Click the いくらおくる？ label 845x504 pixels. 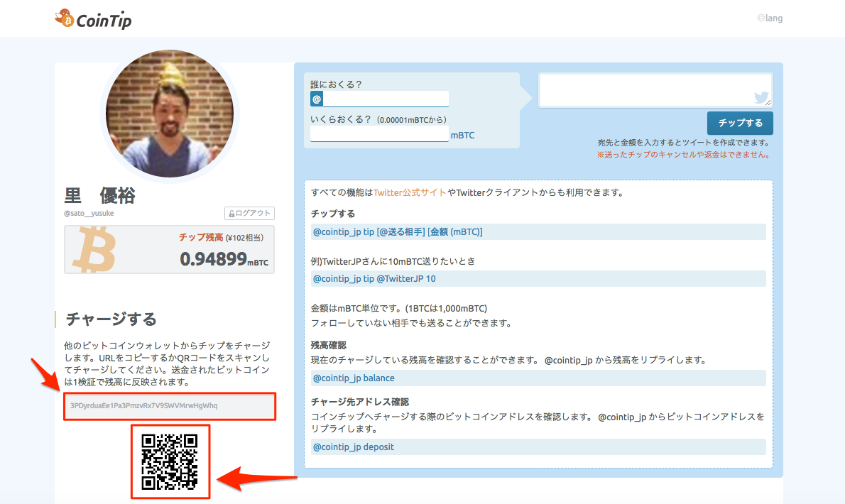point(341,119)
